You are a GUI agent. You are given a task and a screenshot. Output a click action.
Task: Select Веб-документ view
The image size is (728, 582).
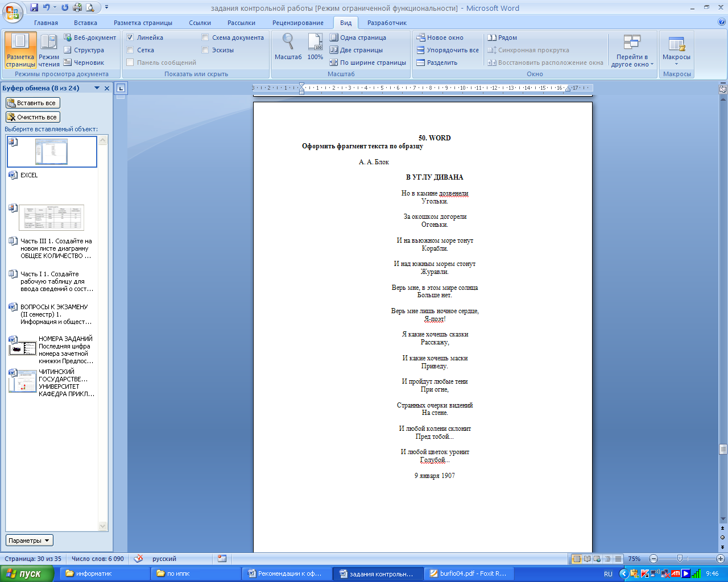(90, 38)
